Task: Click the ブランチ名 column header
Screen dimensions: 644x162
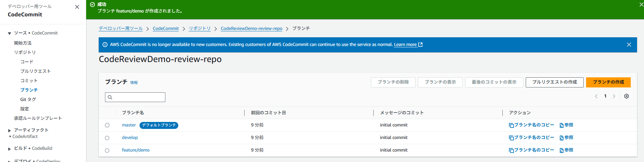Action: pos(133,113)
